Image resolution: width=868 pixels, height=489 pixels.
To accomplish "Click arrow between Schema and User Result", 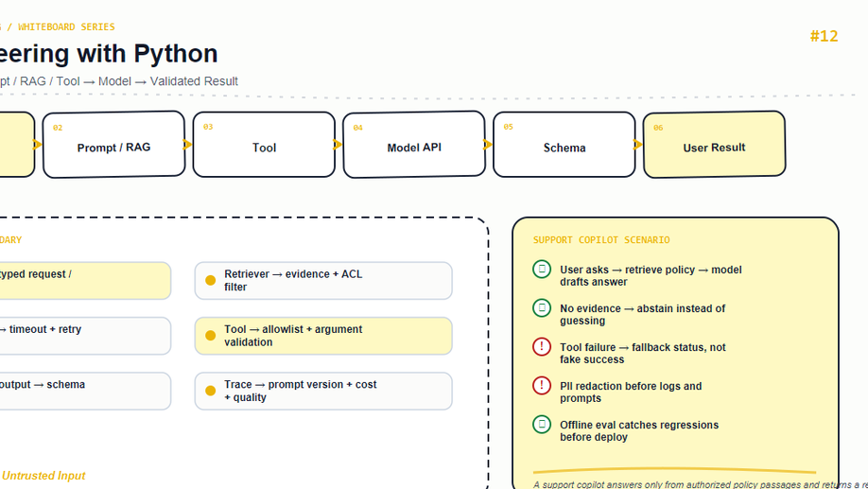I will pyautogui.click(x=637, y=145).
